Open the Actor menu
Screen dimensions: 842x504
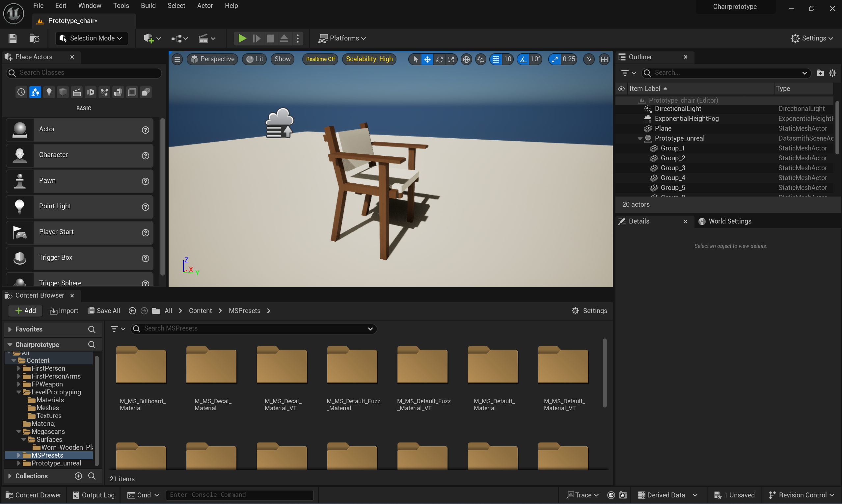click(205, 6)
